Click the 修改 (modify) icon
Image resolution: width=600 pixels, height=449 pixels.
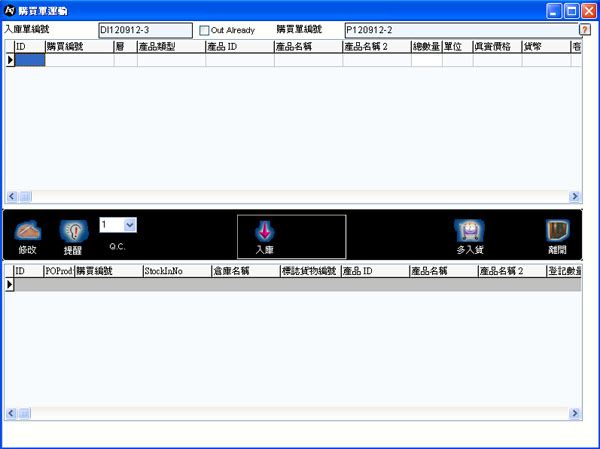28,230
